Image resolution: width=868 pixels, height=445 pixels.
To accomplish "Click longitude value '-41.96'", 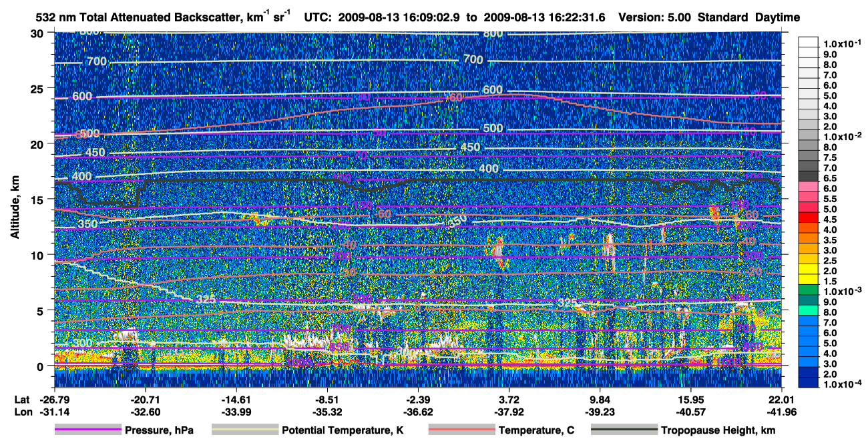I will [782, 412].
